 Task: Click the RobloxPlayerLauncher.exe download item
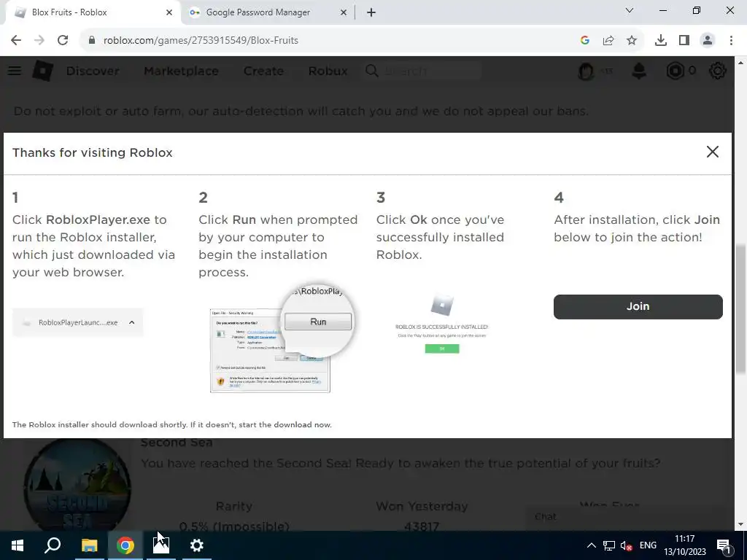tap(77, 322)
